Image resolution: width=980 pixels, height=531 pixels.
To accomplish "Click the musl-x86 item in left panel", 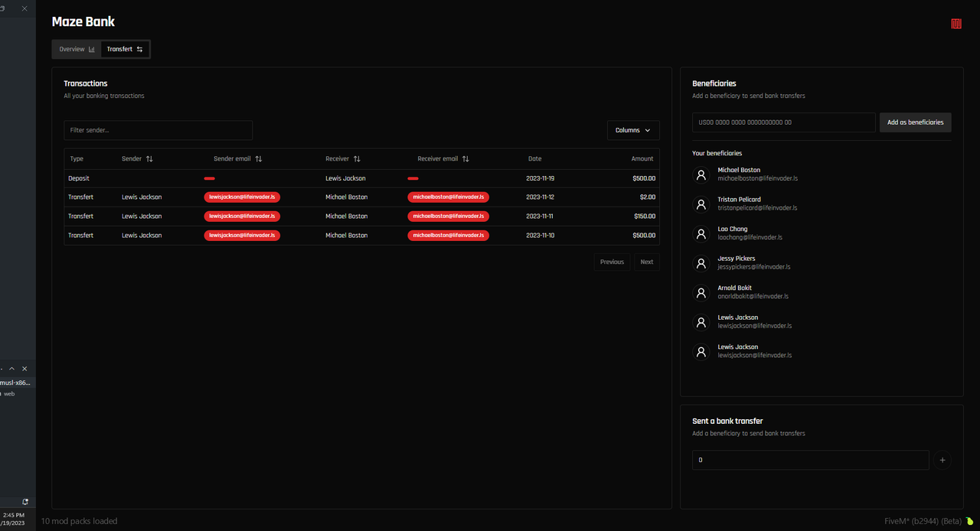I will (15, 383).
